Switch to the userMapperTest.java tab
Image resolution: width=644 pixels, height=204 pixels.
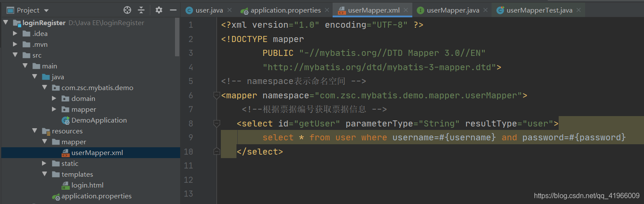(x=540, y=10)
